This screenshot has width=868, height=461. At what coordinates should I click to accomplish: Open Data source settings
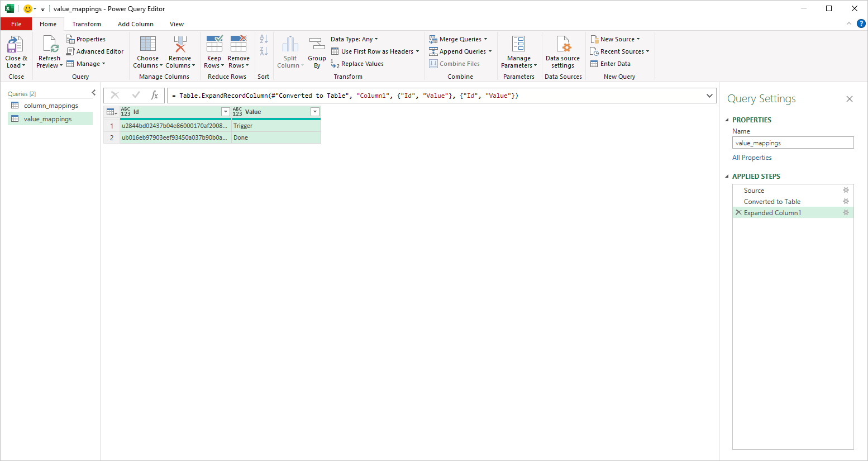coord(563,51)
